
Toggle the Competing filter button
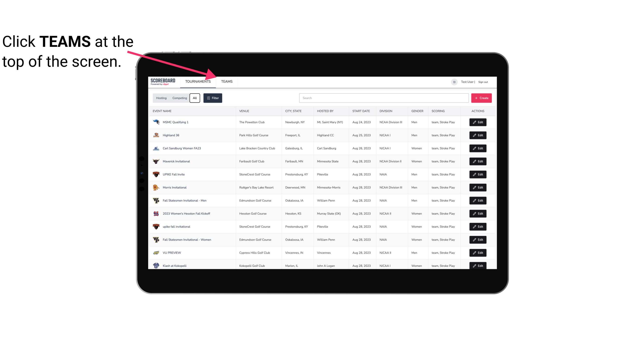pos(179,98)
